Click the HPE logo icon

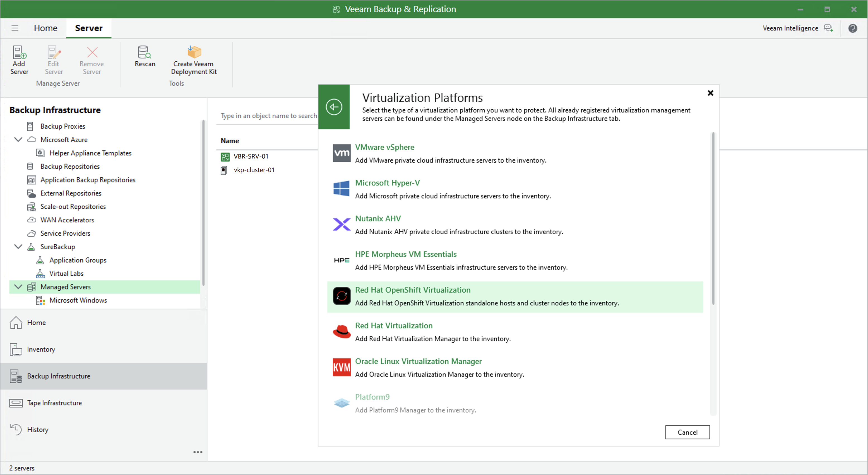(x=341, y=260)
